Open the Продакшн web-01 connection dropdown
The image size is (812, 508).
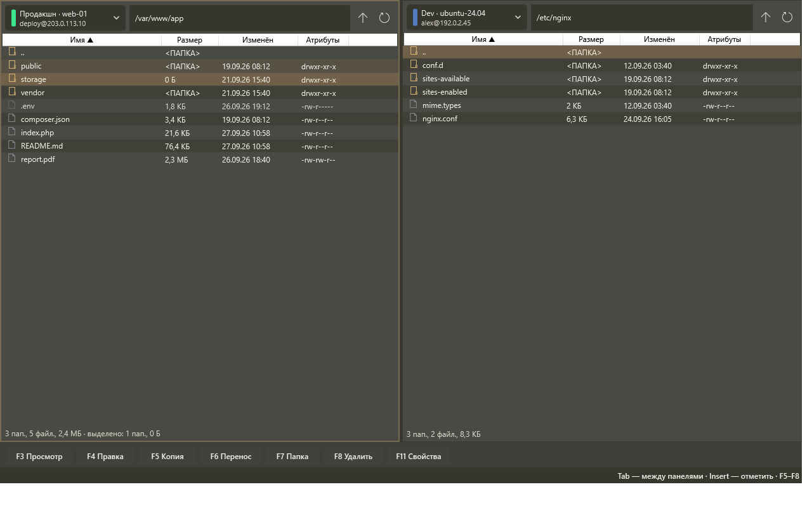point(65,18)
